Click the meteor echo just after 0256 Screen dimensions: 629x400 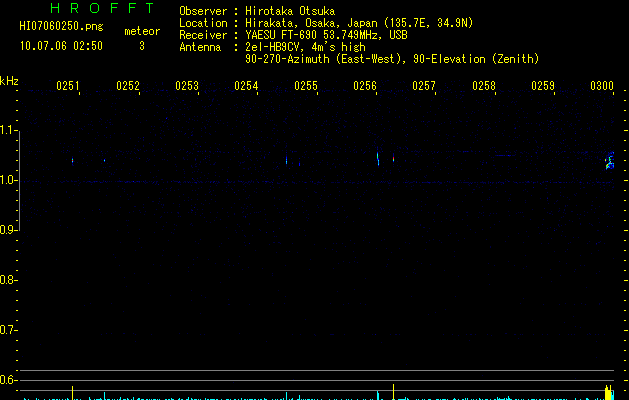pyautogui.click(x=378, y=159)
